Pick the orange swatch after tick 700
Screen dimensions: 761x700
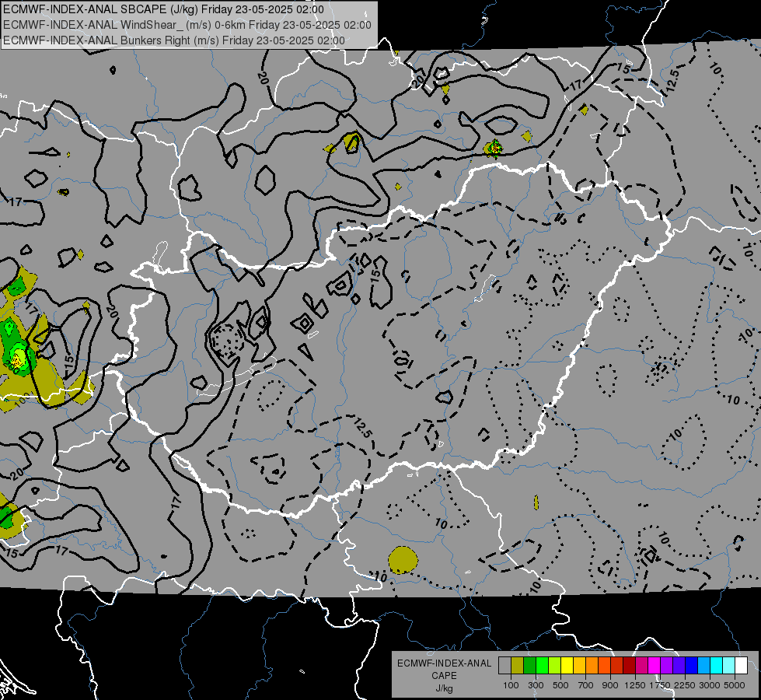[x=592, y=666]
